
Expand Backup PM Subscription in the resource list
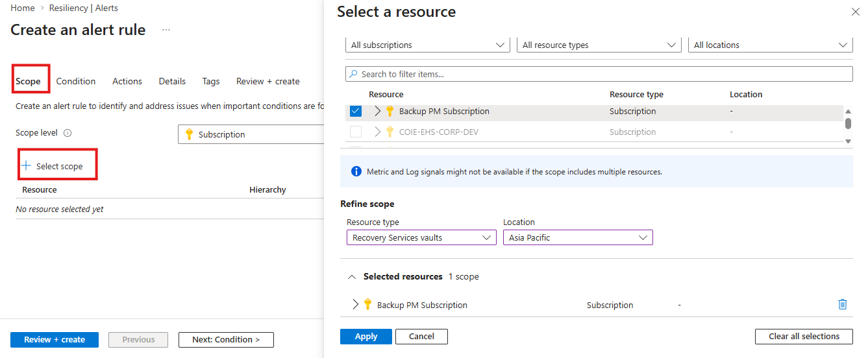tap(378, 111)
